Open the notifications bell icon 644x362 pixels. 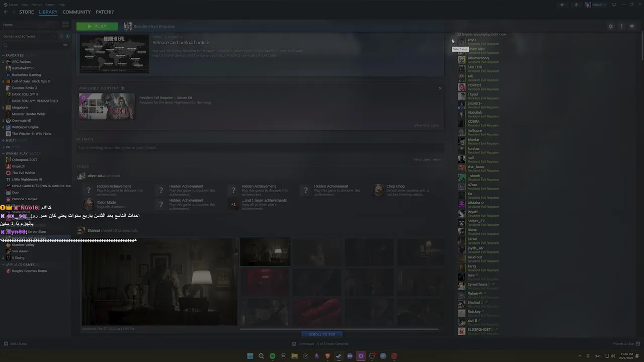pyautogui.click(x=576, y=5)
